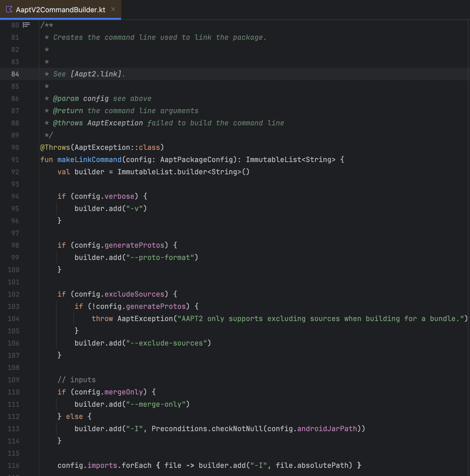Close the AaptV2CommandBuilder.kt tab
The image size is (470, 476).
coord(113,9)
